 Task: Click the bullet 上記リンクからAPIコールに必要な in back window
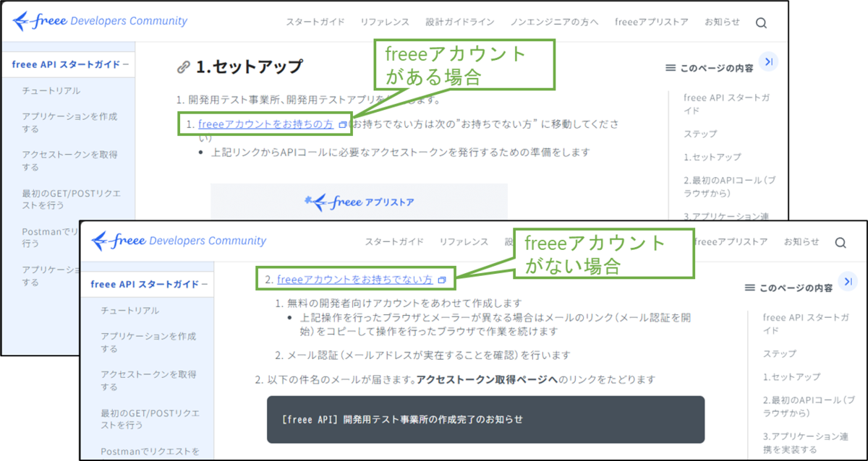(x=401, y=152)
